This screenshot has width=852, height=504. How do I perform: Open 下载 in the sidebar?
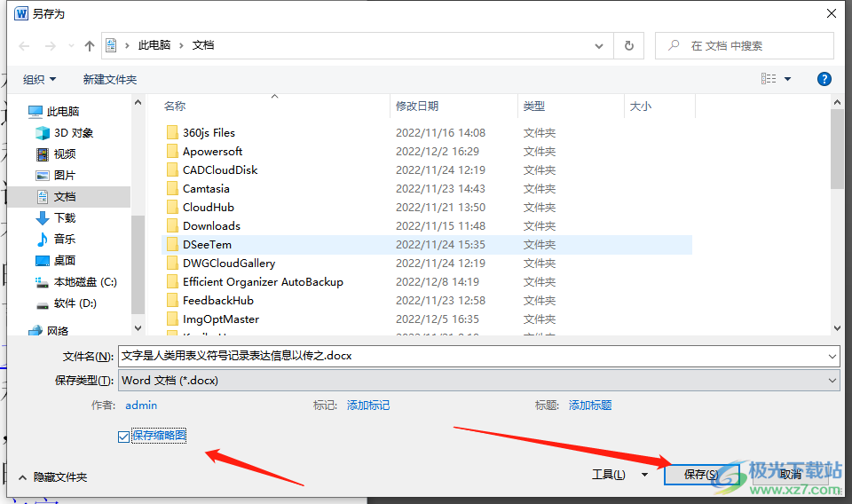click(56, 217)
